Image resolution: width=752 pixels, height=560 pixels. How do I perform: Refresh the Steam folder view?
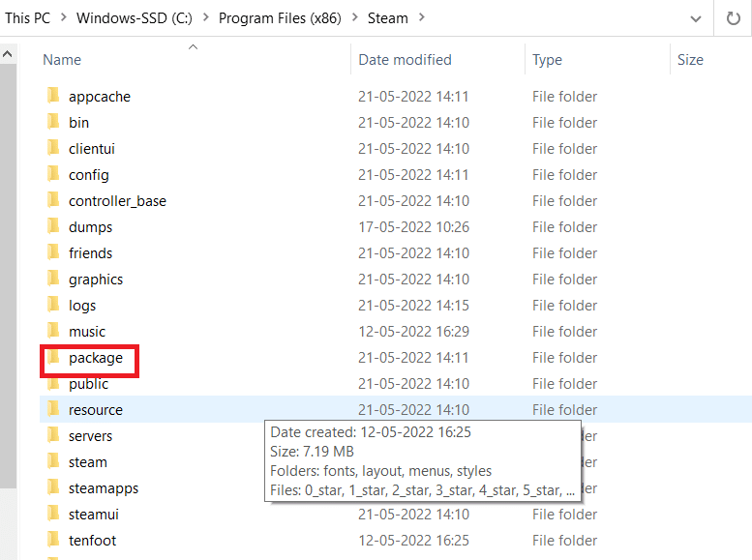[733, 18]
